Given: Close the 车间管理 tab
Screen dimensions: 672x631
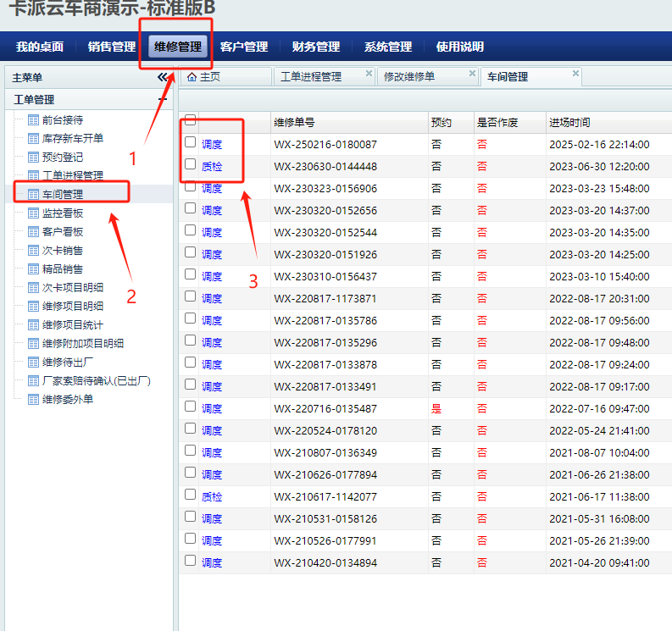Looking at the screenshot, I should pos(576,74).
